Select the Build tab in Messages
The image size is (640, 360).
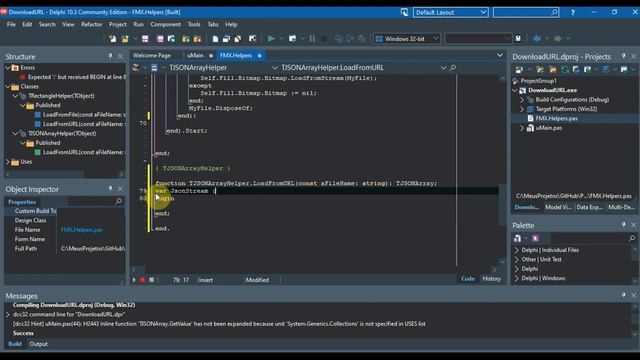tap(15, 344)
